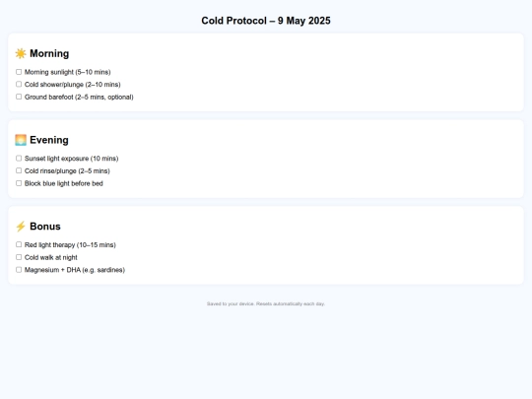Toggle Ground barefoot optional checkbox
The height and width of the screenshot is (399, 532).
[x=19, y=97]
